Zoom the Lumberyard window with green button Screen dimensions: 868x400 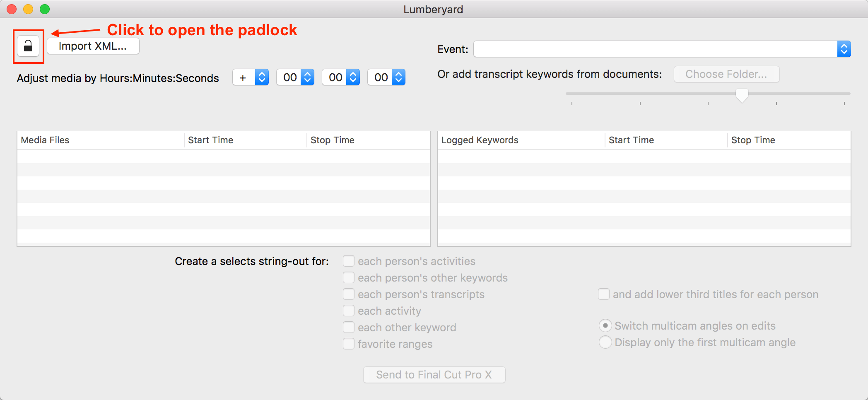(45, 9)
